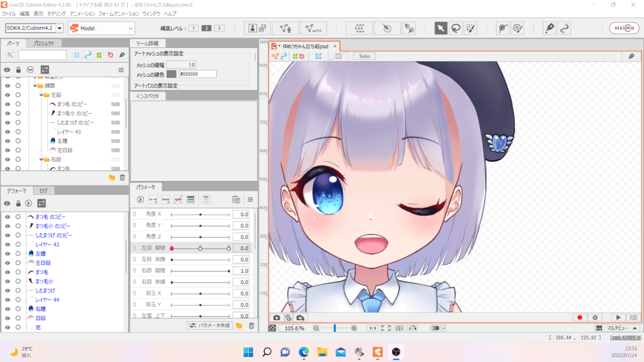Delete keys from the selected parameter
The image size is (644, 362).
[x=178, y=200]
